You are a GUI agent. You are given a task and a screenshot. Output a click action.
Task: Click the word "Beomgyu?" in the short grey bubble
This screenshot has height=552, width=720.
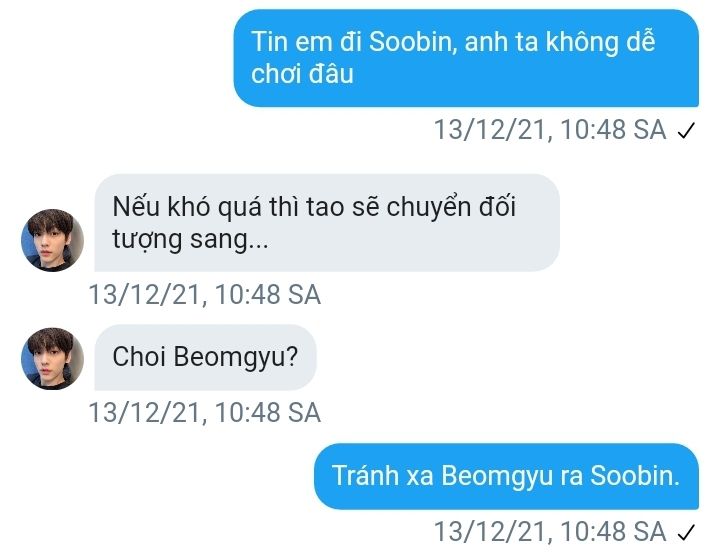(x=236, y=358)
